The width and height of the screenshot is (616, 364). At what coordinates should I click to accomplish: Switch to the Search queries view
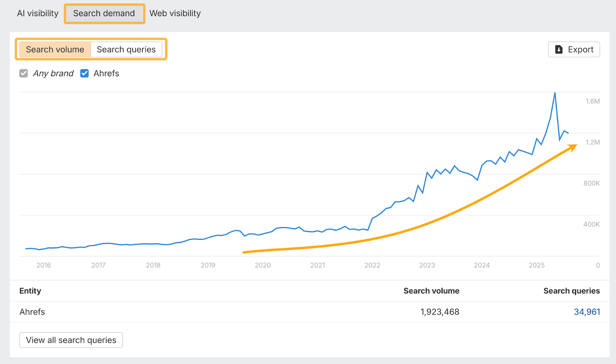(x=126, y=49)
